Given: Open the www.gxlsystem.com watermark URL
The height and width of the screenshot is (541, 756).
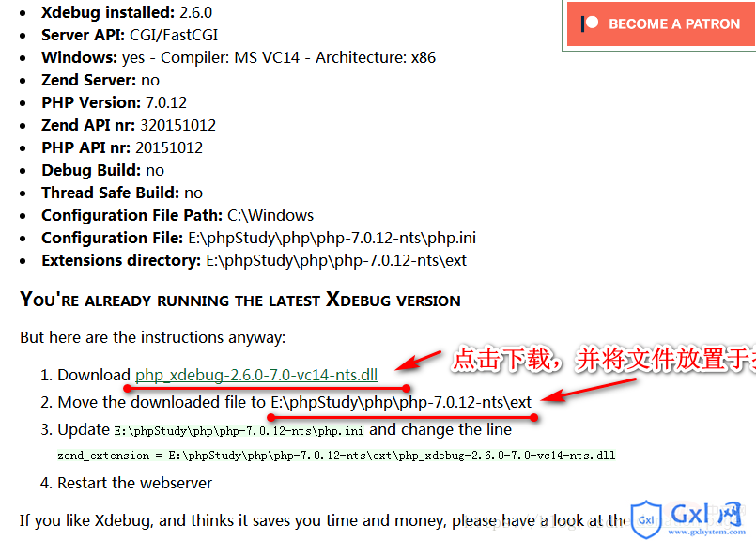Looking at the screenshot, I should 707,532.
